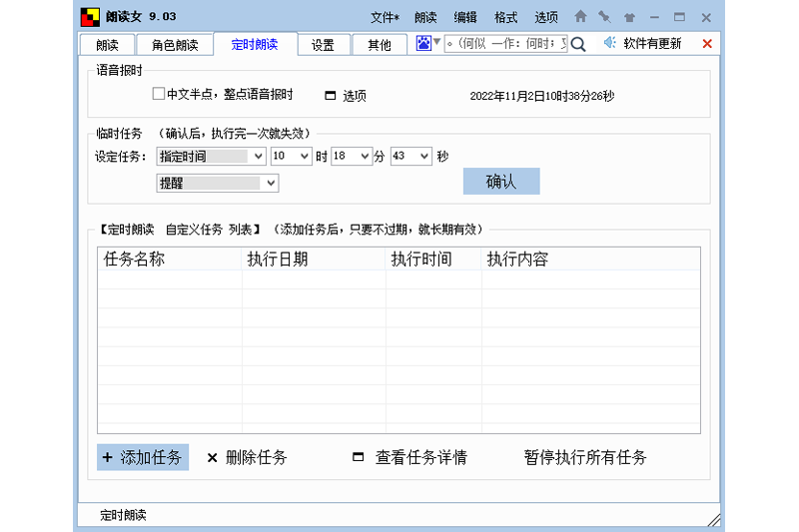Click the Baidu paw search engine icon
The width and height of the screenshot is (799, 532).
pyautogui.click(x=423, y=43)
